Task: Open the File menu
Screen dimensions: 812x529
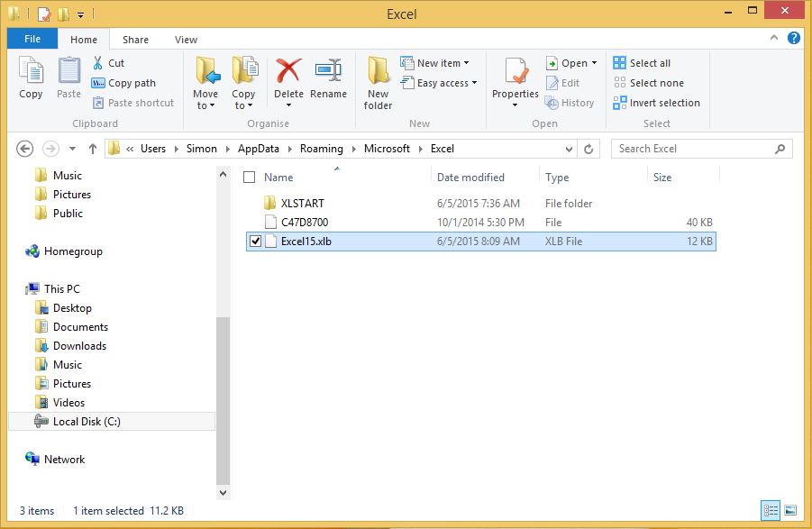Action: click(32, 39)
